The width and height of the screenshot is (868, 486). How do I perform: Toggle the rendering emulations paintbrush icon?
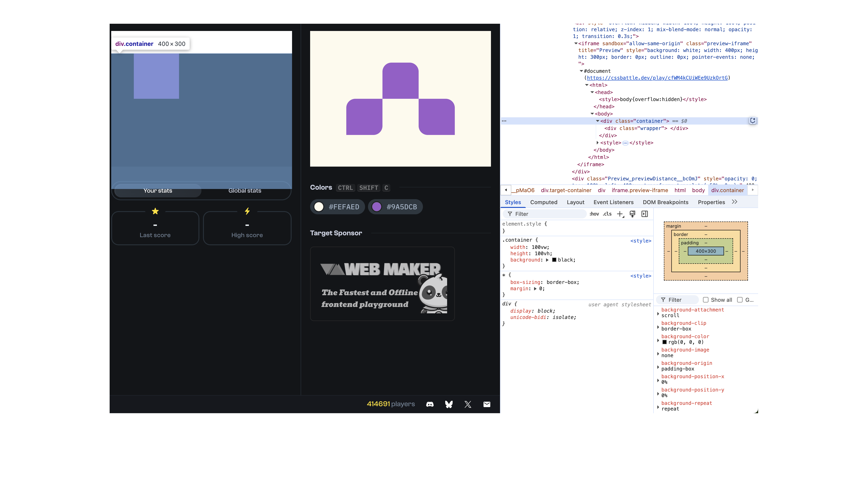[632, 214]
